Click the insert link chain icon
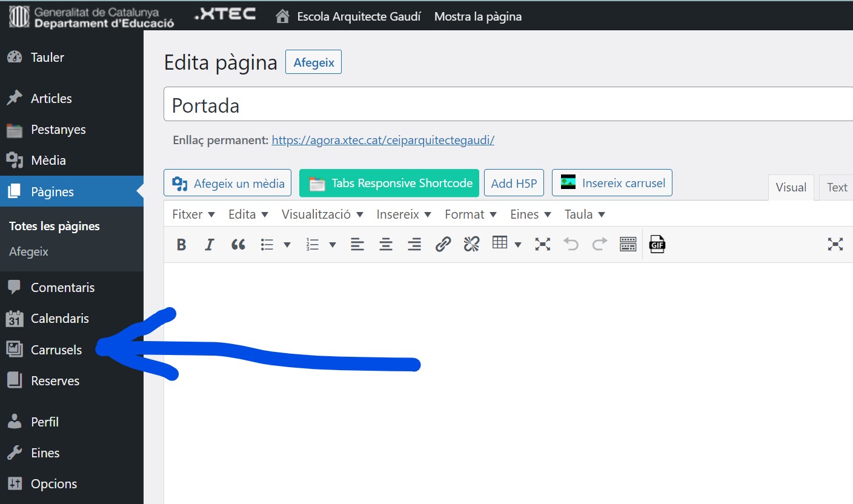The height and width of the screenshot is (504, 853). (x=443, y=245)
